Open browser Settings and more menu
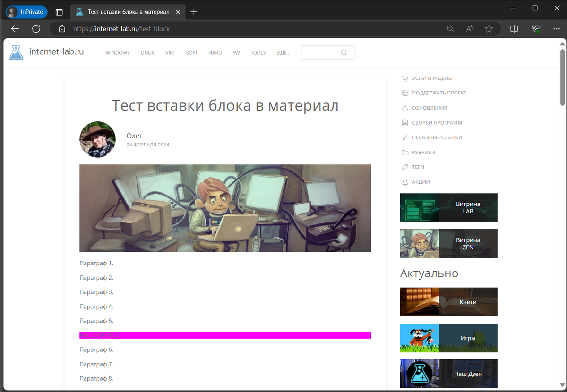The width and height of the screenshot is (567, 392). pyautogui.click(x=556, y=29)
